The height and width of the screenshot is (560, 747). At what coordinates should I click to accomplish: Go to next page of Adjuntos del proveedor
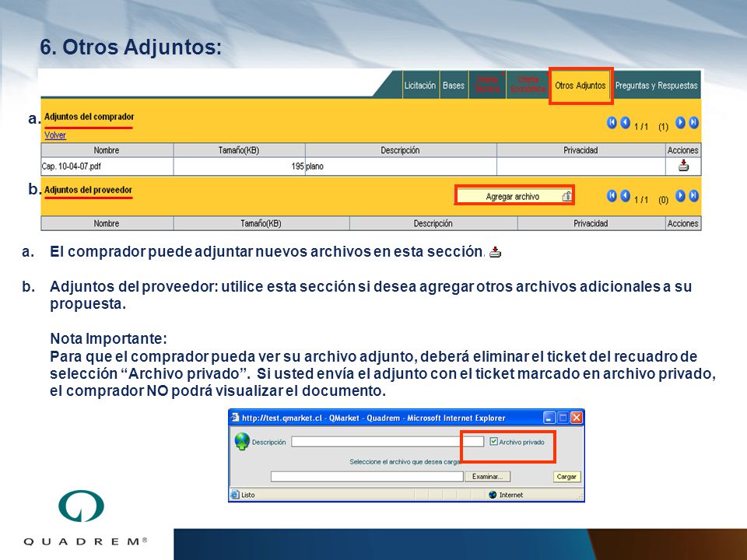(680, 196)
